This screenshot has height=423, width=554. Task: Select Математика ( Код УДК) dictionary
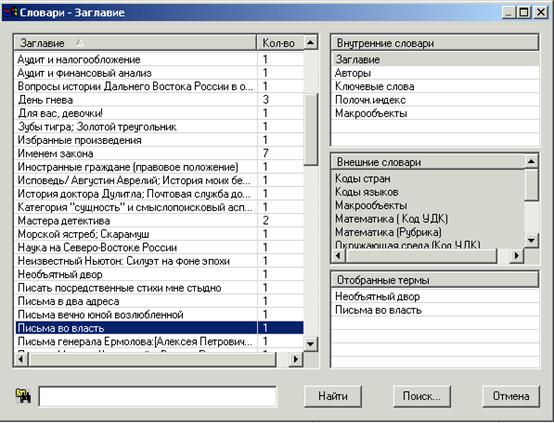(428, 219)
